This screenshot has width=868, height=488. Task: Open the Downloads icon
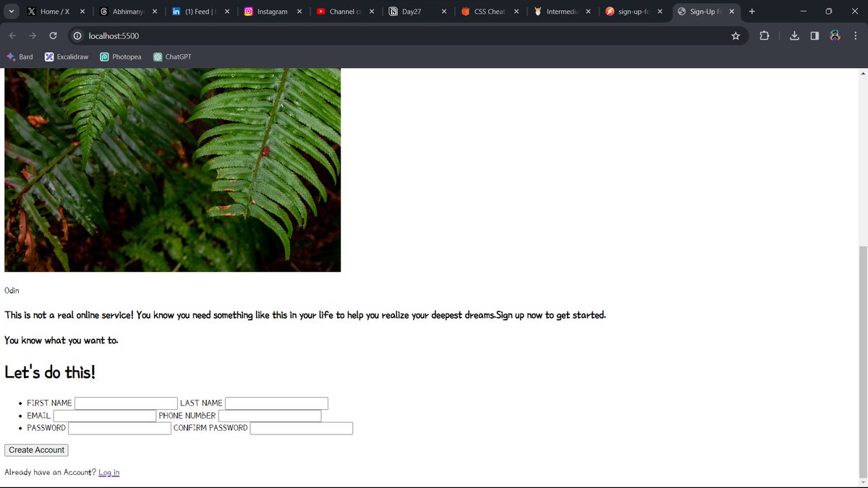(794, 35)
